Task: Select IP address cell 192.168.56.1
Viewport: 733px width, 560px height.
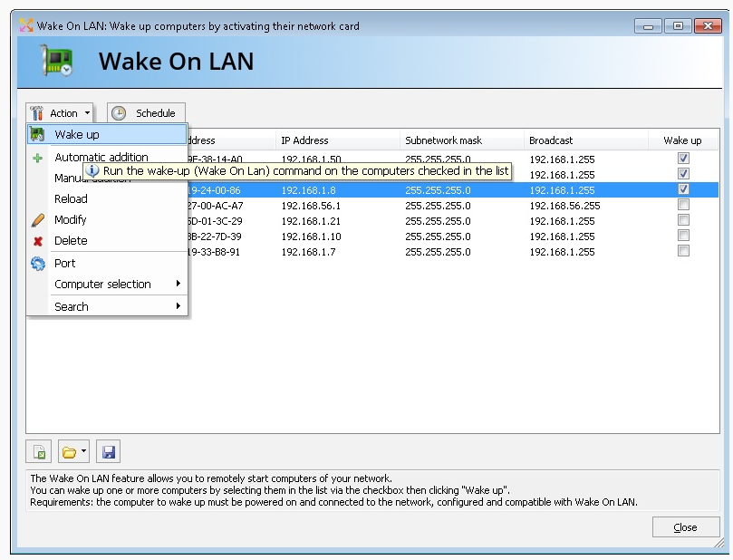Action: click(312, 206)
